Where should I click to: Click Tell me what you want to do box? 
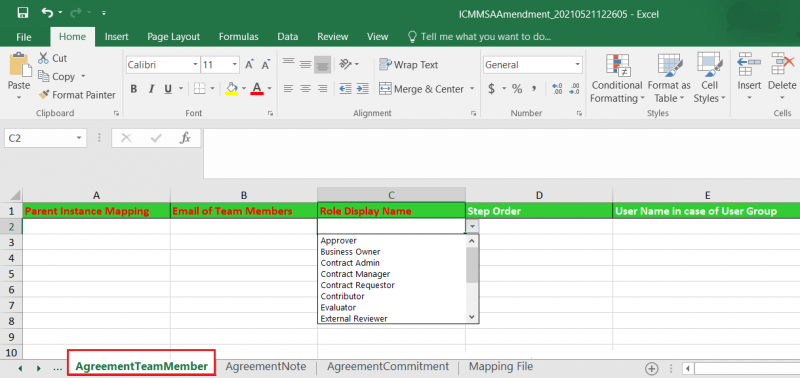pos(480,37)
